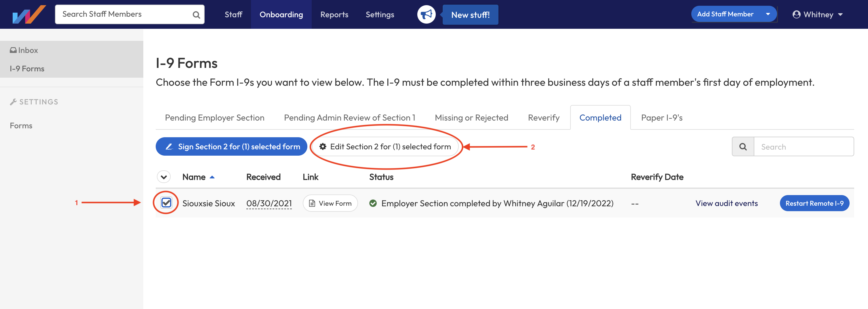Open View audit events link
Viewport: 868px width, 309px height.
[x=726, y=203]
